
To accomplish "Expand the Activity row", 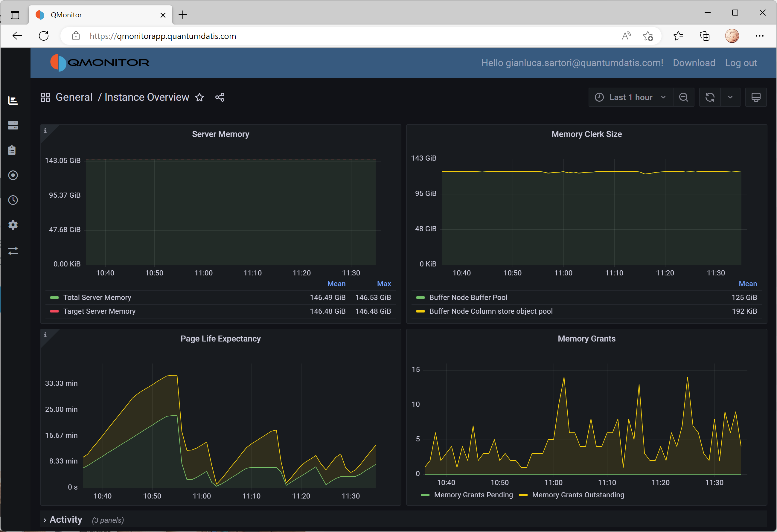I will tap(65, 519).
